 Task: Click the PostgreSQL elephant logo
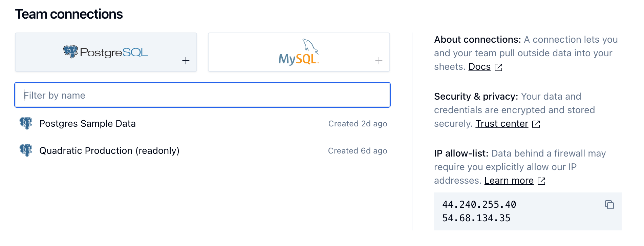tap(71, 52)
